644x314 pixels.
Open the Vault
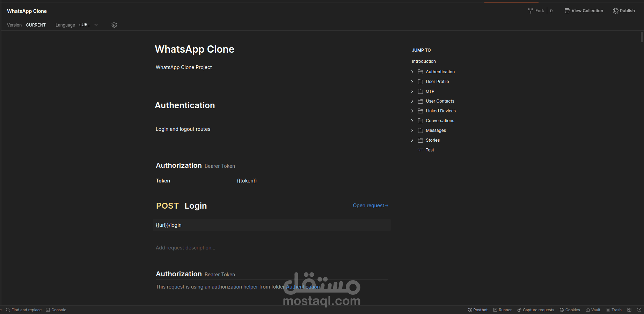593,310
